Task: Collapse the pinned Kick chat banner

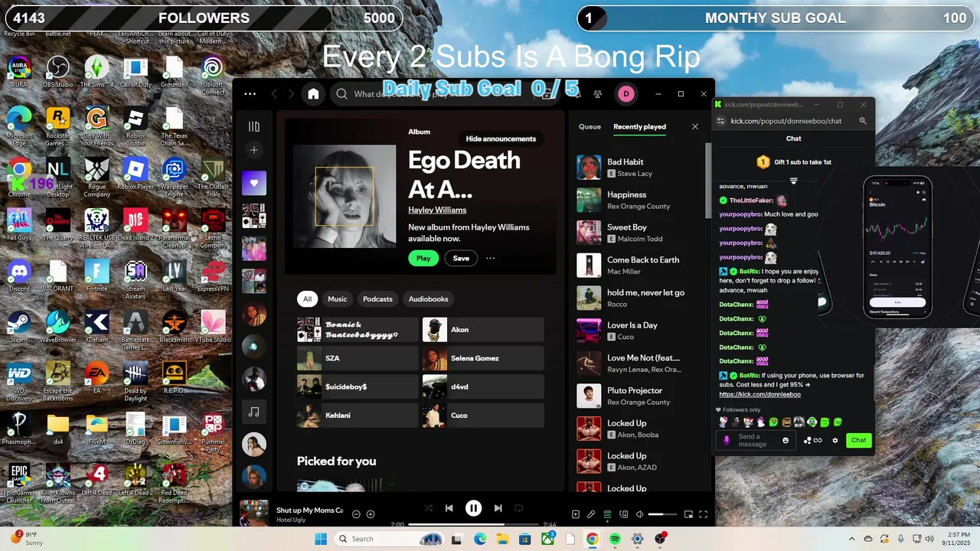Action: click(x=794, y=181)
